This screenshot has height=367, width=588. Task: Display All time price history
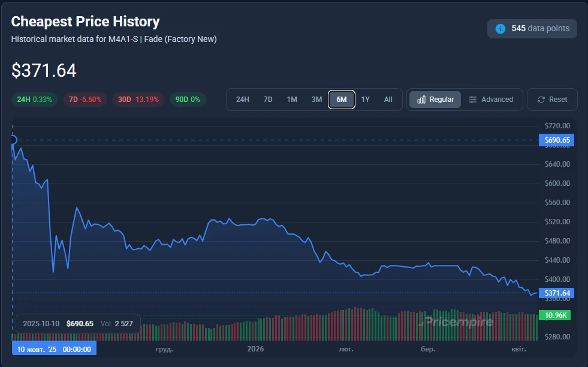(x=388, y=100)
